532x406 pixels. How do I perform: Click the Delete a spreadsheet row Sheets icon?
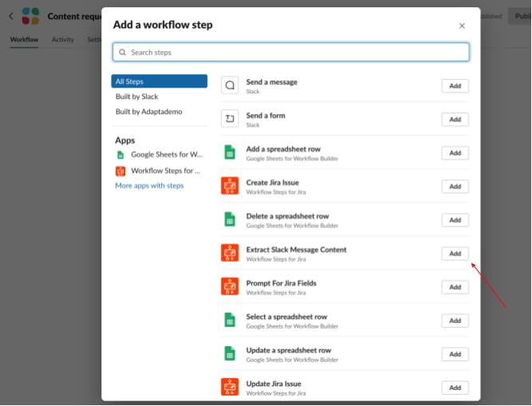230,219
